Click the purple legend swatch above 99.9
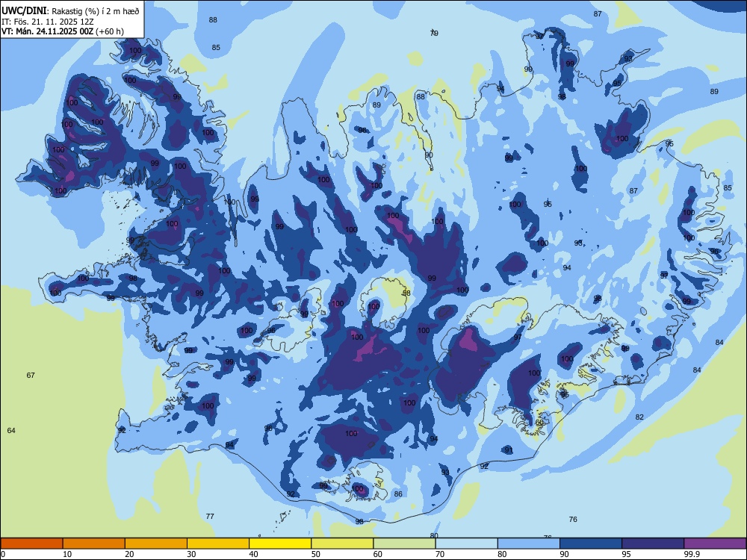747x560 pixels. 715,544
